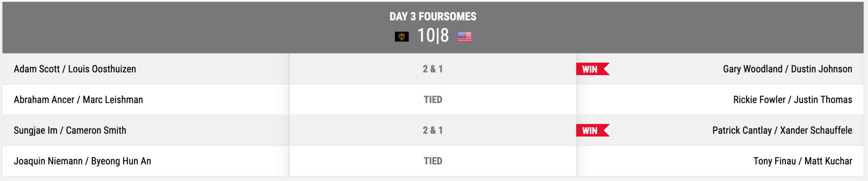This screenshot has width=868, height=181.
Task: Click TIED result for Niemann / An match
Action: coord(433,161)
